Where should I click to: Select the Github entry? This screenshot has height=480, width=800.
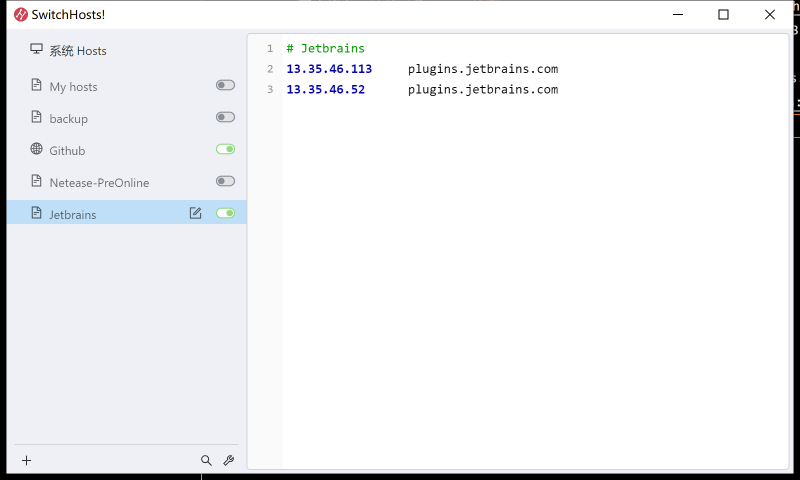(67, 151)
